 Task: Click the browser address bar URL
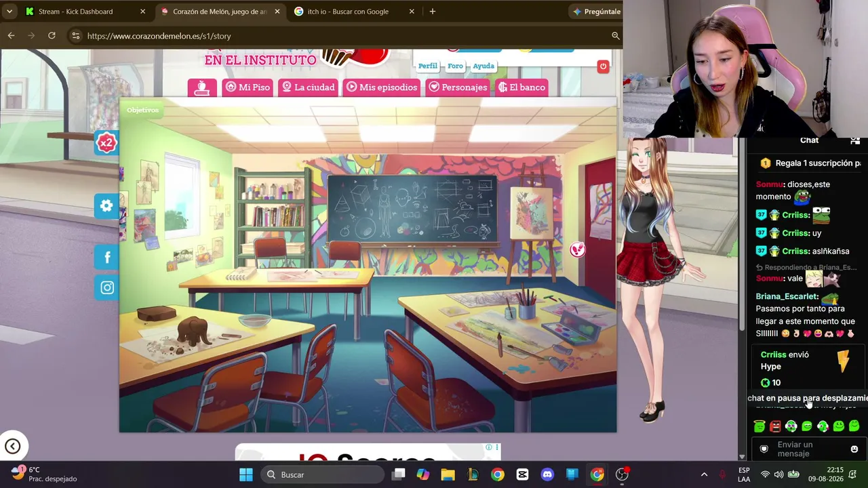click(x=159, y=36)
